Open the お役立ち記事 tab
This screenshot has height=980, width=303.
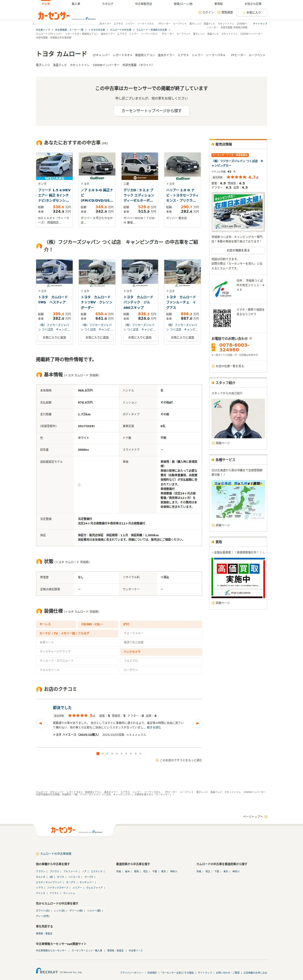click(x=253, y=4)
